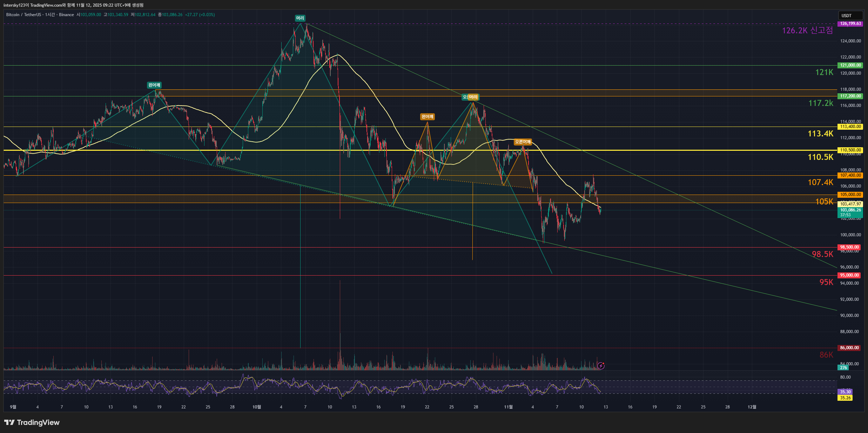Click the 126.2K 신고점 text annotation
This screenshot has width=868, height=433.
click(807, 31)
